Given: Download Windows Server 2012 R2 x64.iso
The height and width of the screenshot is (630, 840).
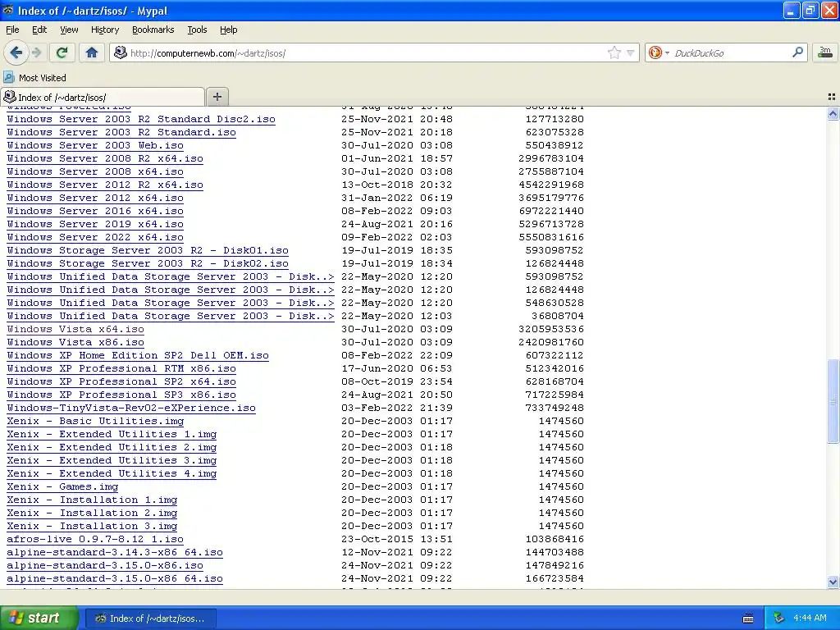Looking at the screenshot, I should point(105,185).
